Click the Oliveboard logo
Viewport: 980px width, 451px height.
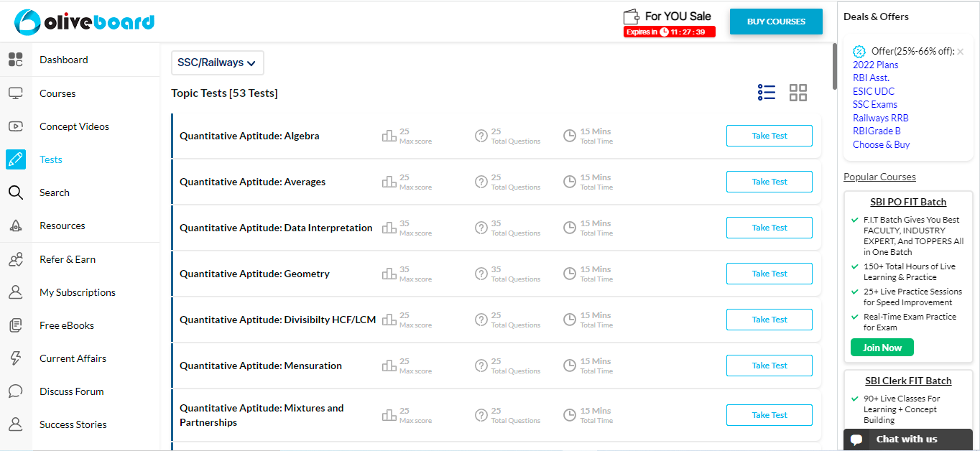click(x=85, y=22)
